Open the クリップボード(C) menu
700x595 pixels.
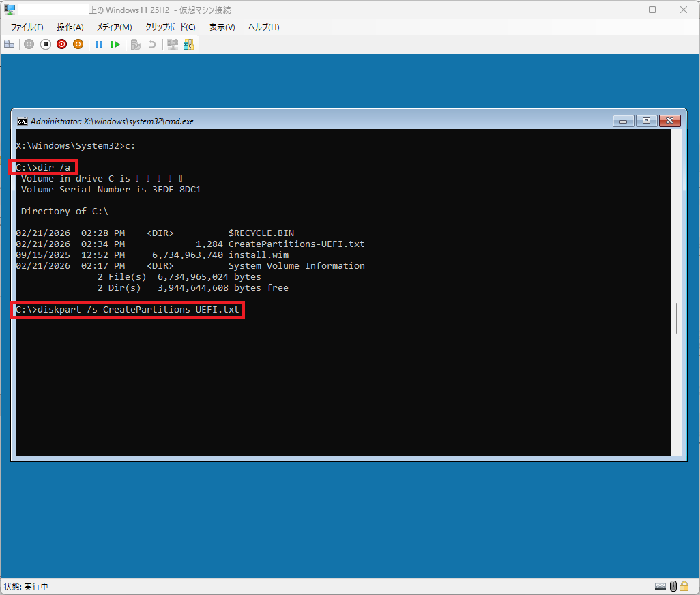tap(170, 27)
